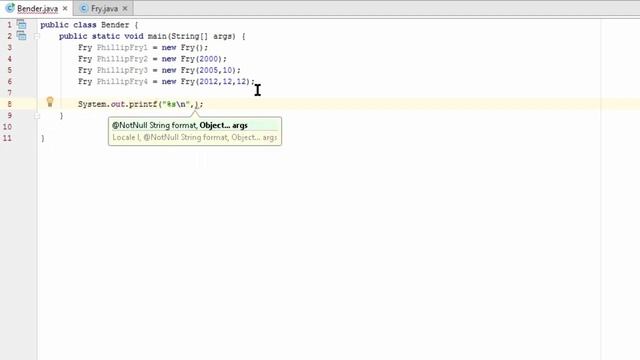
Task: Close the Fry.java tab
Action: [125, 8]
